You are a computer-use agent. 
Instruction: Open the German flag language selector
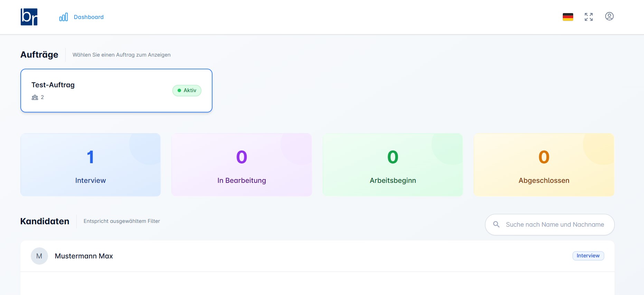pos(568,17)
